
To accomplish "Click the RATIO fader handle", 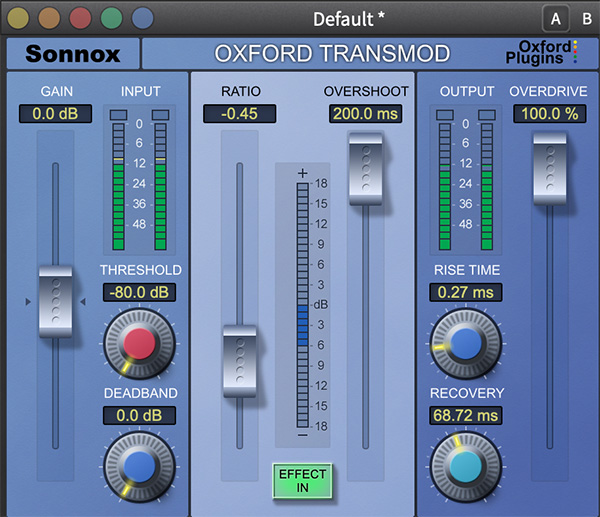I will click(x=240, y=361).
